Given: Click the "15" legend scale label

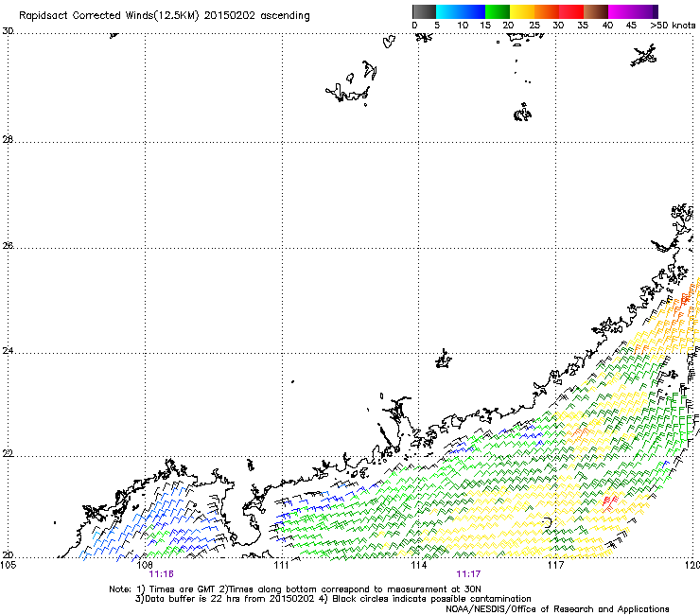Looking at the screenshot, I should 485,26.
